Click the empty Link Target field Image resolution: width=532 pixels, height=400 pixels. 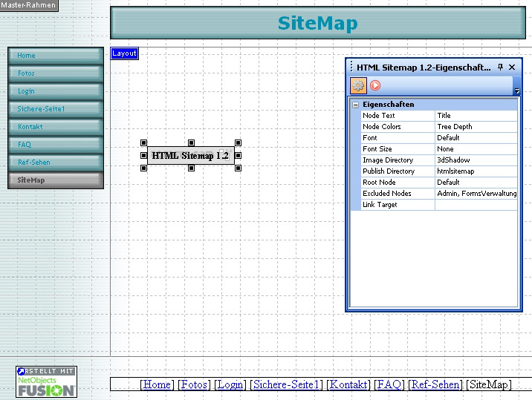pos(476,205)
